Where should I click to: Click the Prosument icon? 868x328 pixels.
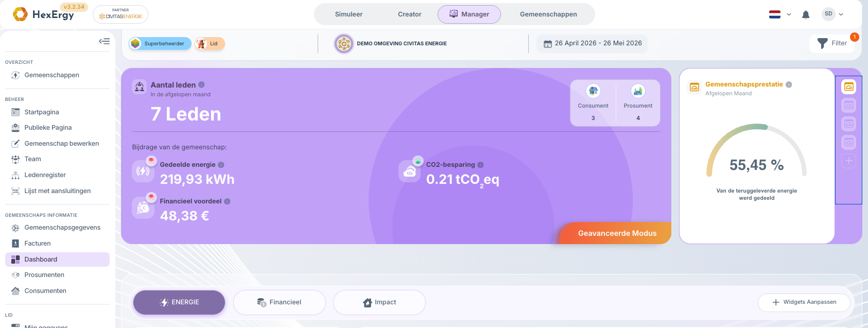638,91
